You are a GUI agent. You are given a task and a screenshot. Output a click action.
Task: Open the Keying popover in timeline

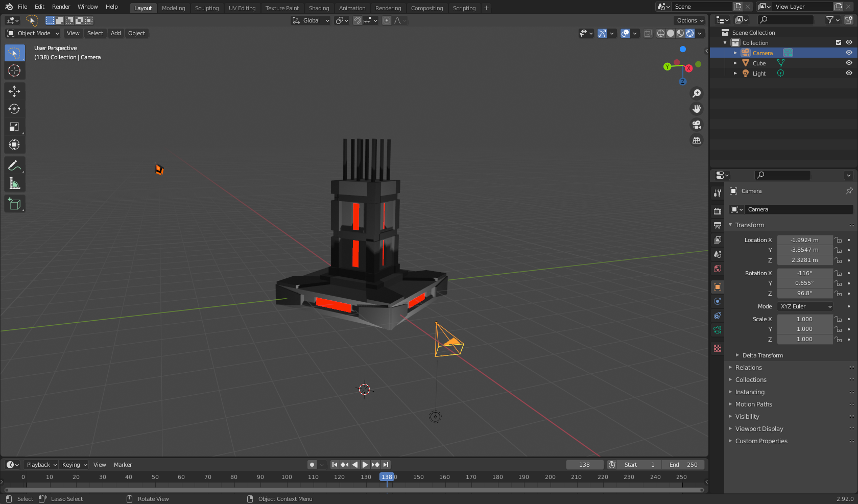[x=74, y=465]
